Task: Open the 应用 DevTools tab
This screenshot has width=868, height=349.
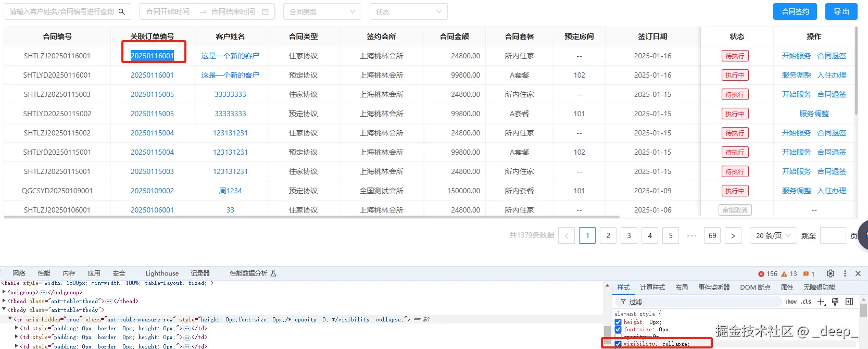Action: click(94, 273)
